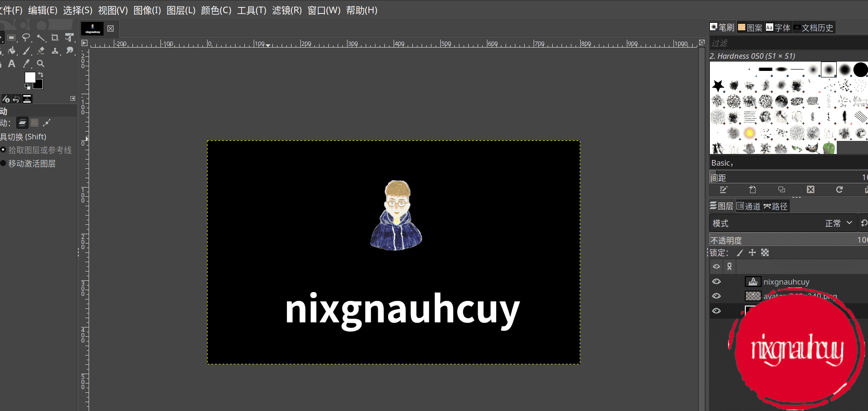Open the image navigation menu at ruler corner
868x411 pixels.
tap(84, 43)
